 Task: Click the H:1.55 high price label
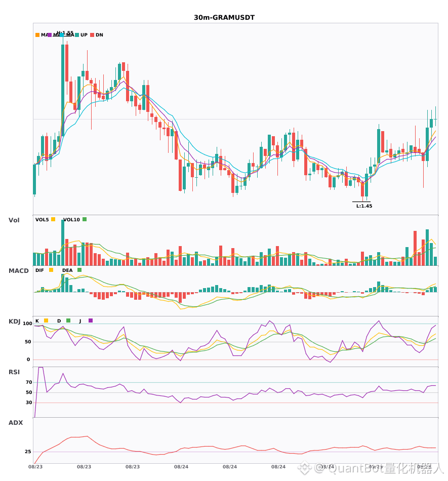click(x=65, y=32)
